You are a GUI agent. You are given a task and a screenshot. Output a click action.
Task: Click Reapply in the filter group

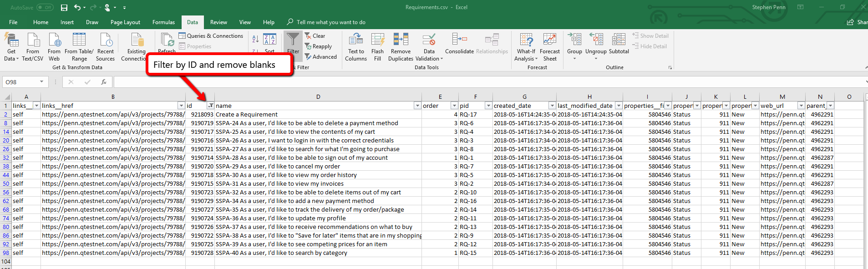[x=319, y=46]
